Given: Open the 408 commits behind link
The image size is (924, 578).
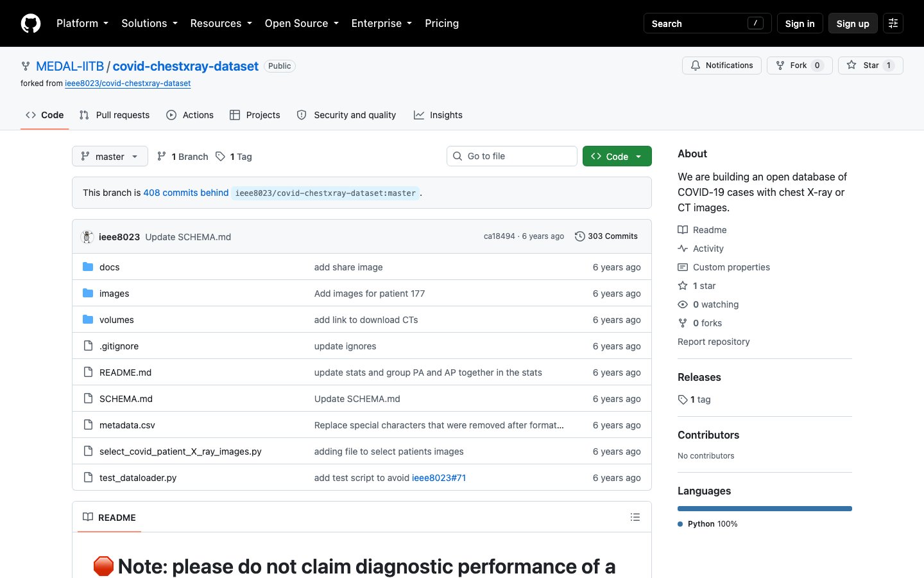Looking at the screenshot, I should tap(186, 193).
